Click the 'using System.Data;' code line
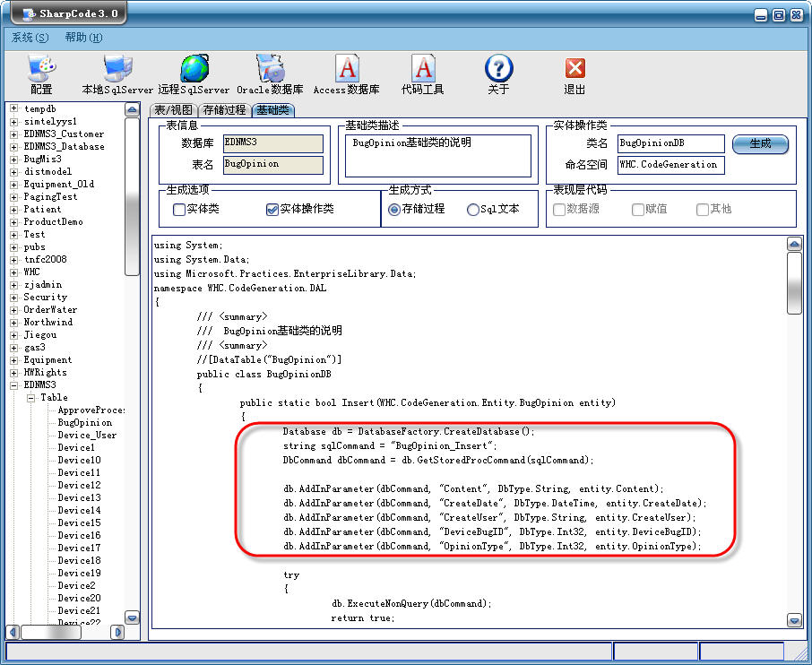 pyautogui.click(x=202, y=260)
